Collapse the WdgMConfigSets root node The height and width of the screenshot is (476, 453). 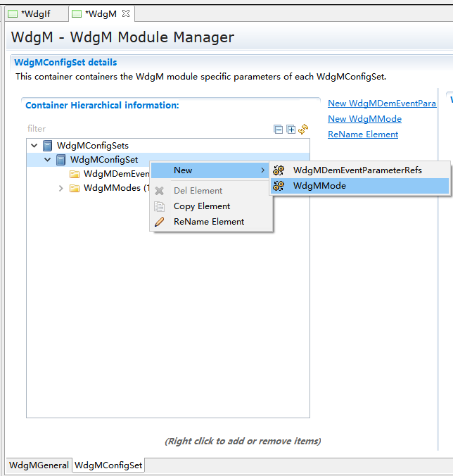tap(34, 146)
